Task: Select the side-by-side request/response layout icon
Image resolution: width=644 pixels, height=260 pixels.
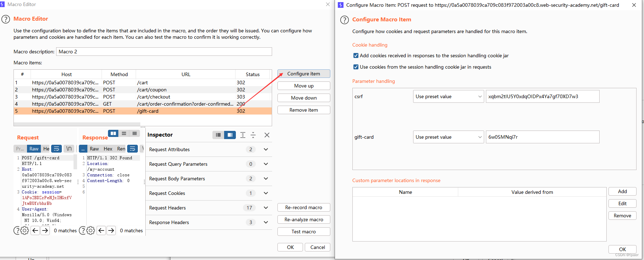Action: tap(113, 133)
